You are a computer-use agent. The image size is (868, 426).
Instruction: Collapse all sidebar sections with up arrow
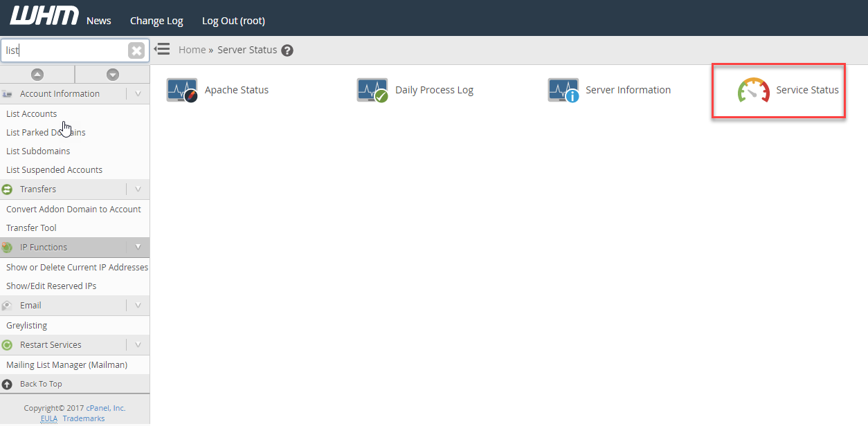(x=37, y=74)
